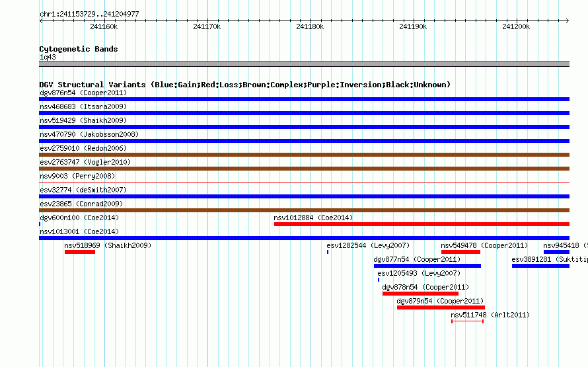Click the blue gain bar under dgv876n54
The height and width of the screenshot is (367, 588).
coord(304,99)
